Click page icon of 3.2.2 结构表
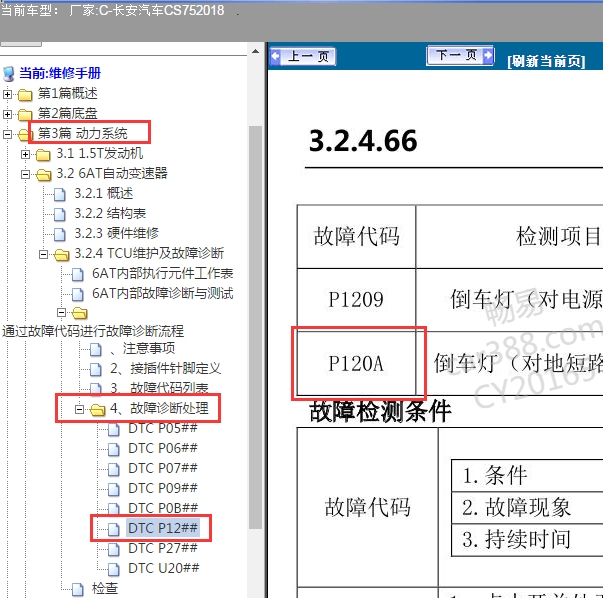The image size is (603, 598). click(x=60, y=214)
